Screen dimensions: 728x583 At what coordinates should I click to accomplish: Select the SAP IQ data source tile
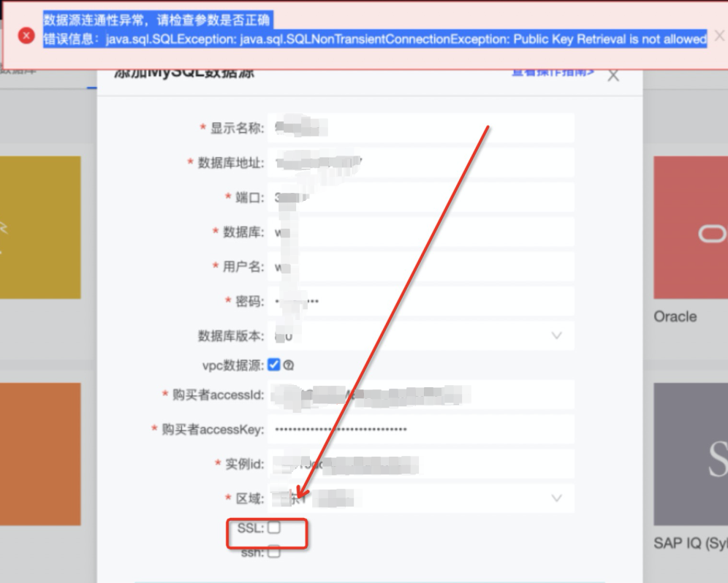pos(690,454)
